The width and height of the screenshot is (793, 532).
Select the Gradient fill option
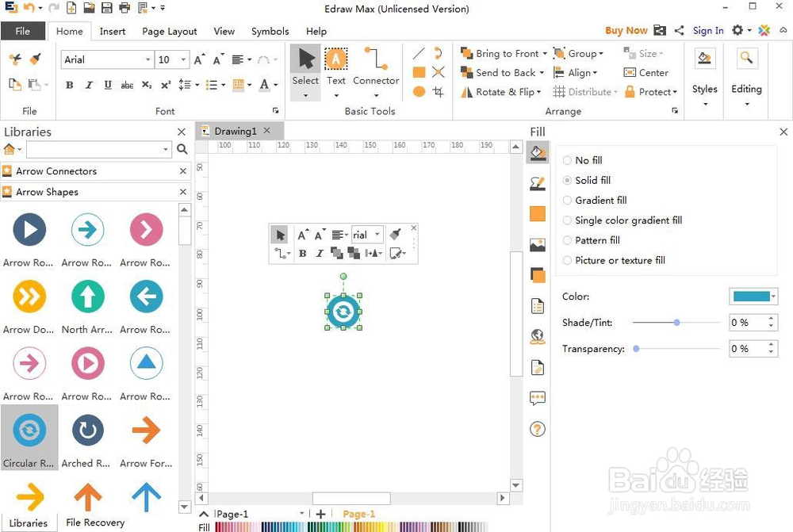[595, 201]
